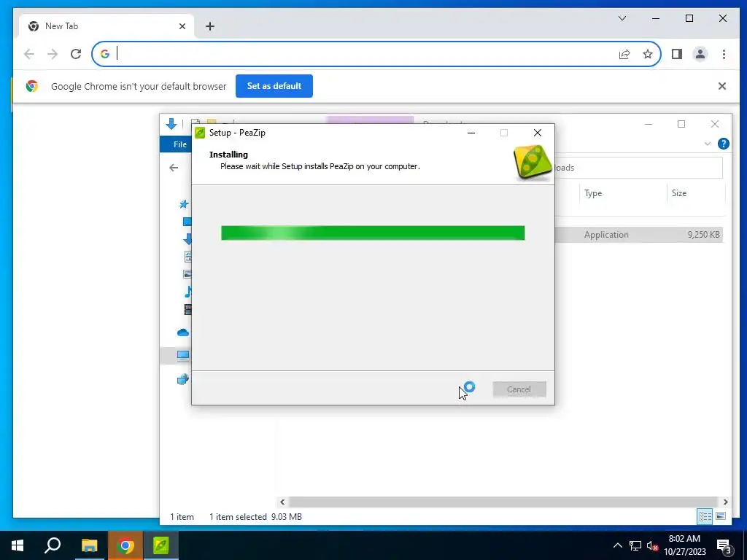Click Set as default button
The image size is (747, 560).
(x=274, y=86)
